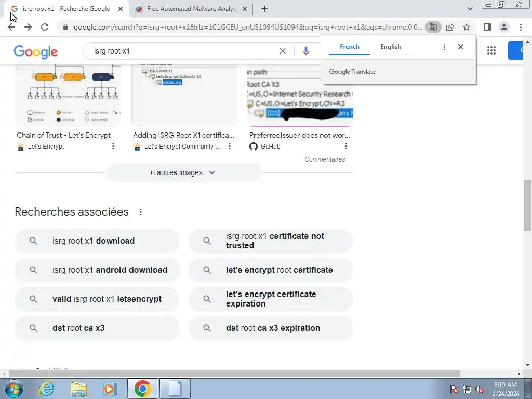Close the Free Automated Malware Analysis tab
This screenshot has width=532, height=399.
point(245,9)
